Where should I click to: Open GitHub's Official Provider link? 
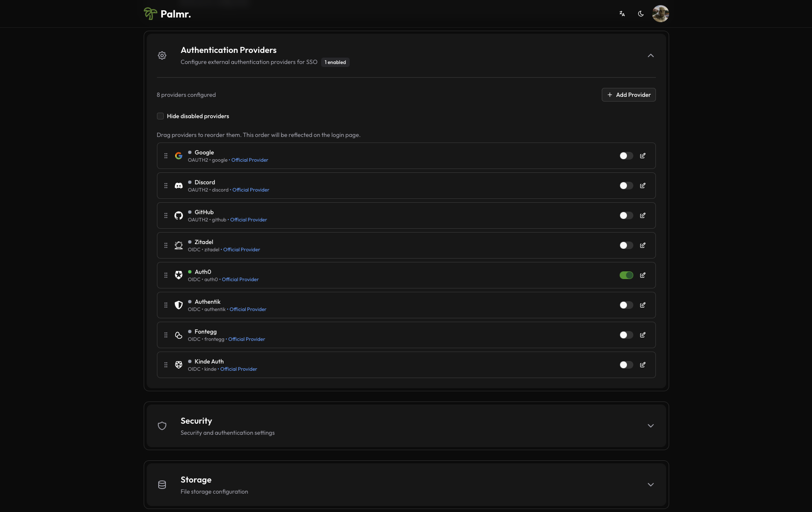tap(249, 220)
